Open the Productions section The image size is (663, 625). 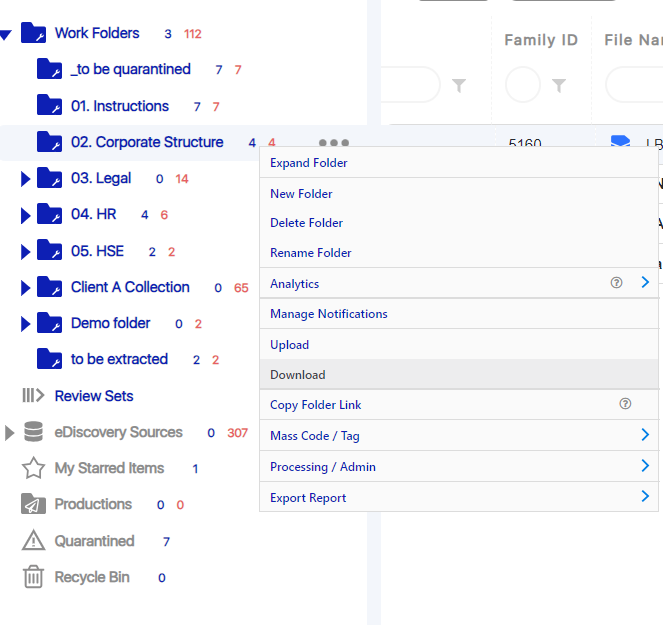point(93,504)
